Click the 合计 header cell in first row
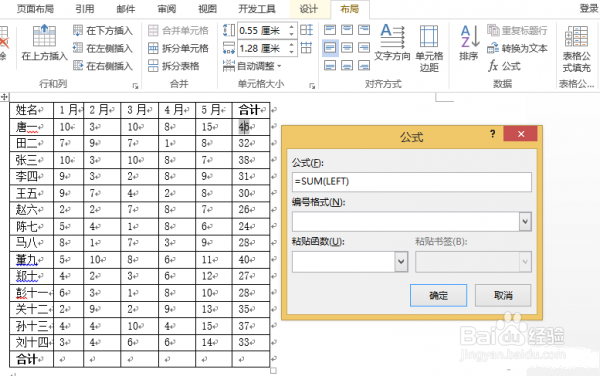Viewport: 600px width, 376px height. (x=251, y=110)
